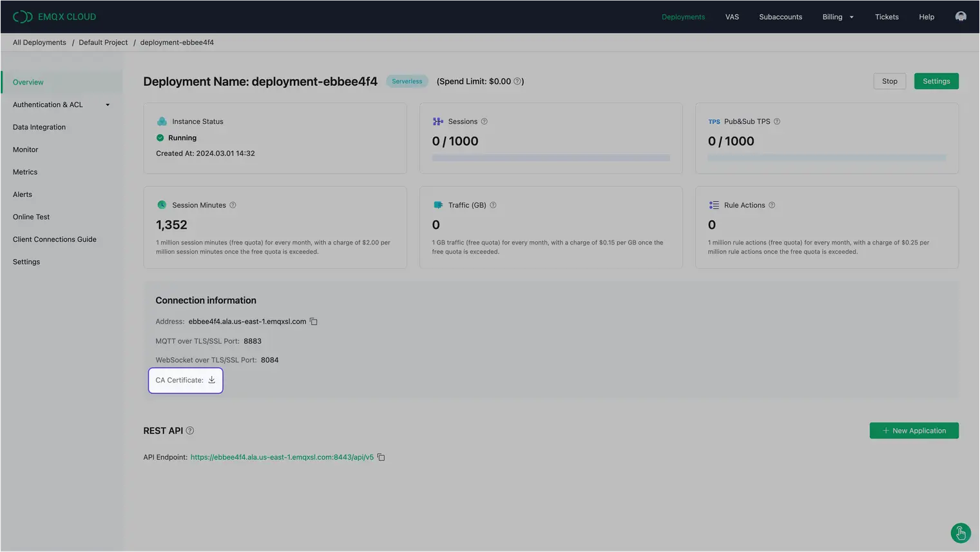This screenshot has height=552, width=980.
Task: Navigate to All Deployments breadcrumb
Action: [x=39, y=42]
